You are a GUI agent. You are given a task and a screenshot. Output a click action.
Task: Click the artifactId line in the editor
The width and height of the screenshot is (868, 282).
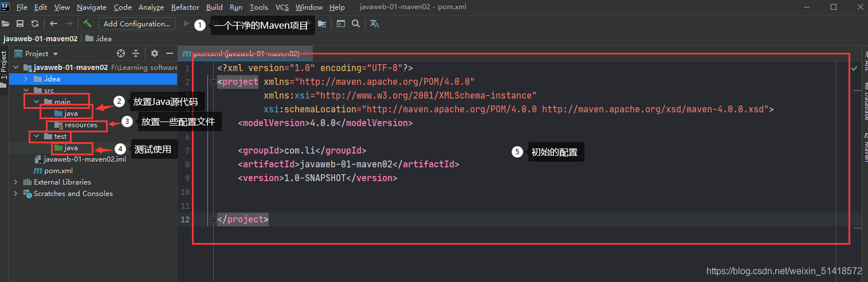(x=348, y=164)
